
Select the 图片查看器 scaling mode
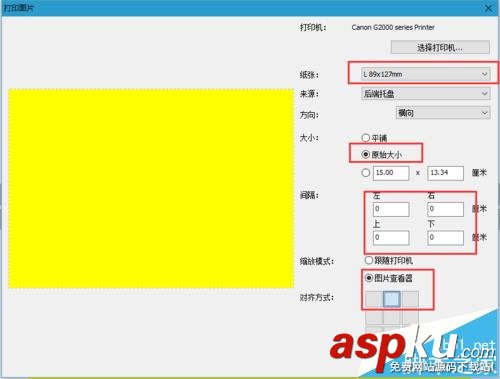click(368, 278)
